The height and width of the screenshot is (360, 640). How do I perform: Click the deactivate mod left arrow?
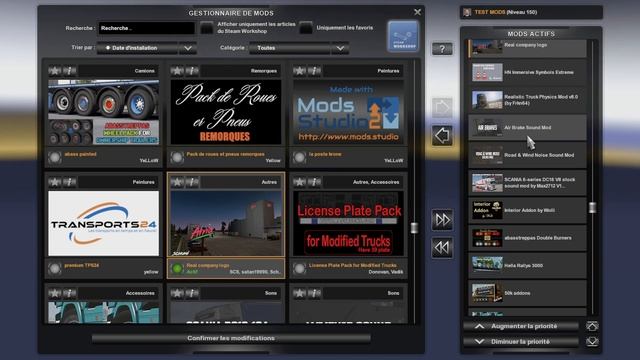(x=442, y=136)
